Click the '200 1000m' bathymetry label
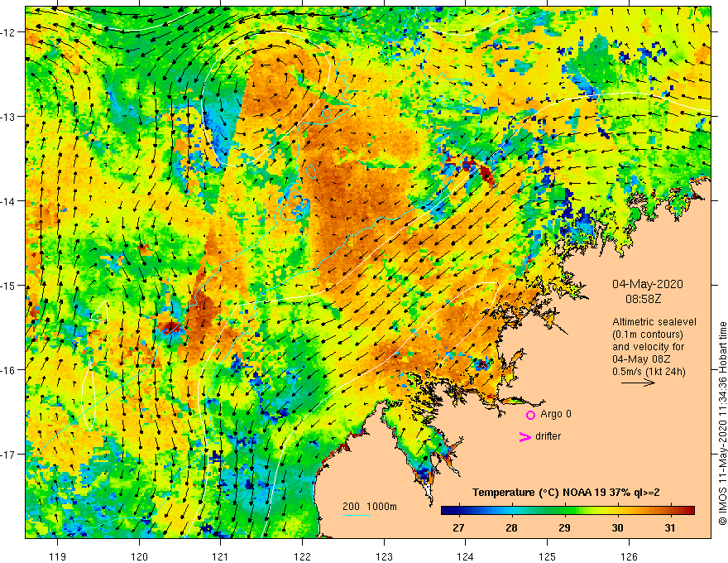728x563 pixels. (x=370, y=507)
